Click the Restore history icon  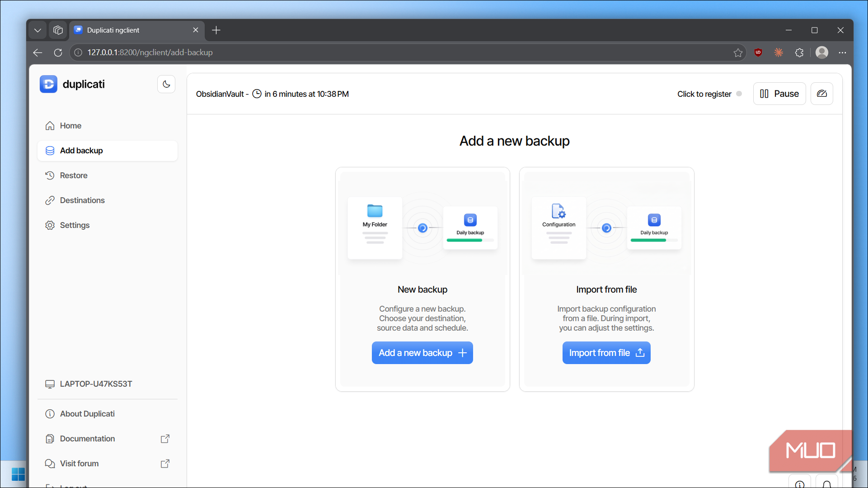tap(50, 175)
